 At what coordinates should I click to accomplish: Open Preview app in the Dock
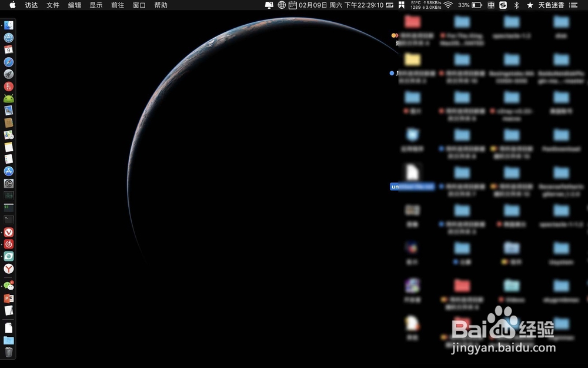click(x=9, y=111)
